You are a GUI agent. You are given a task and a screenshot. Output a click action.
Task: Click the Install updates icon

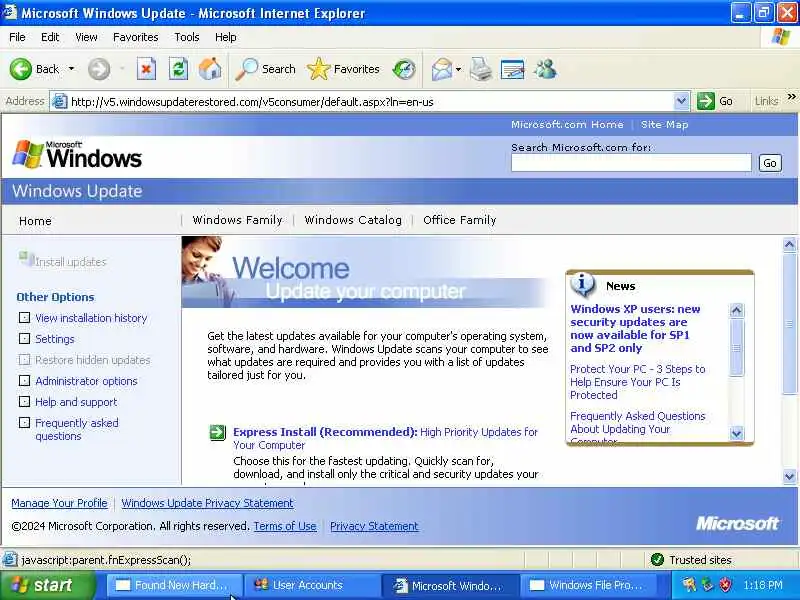coord(26,259)
